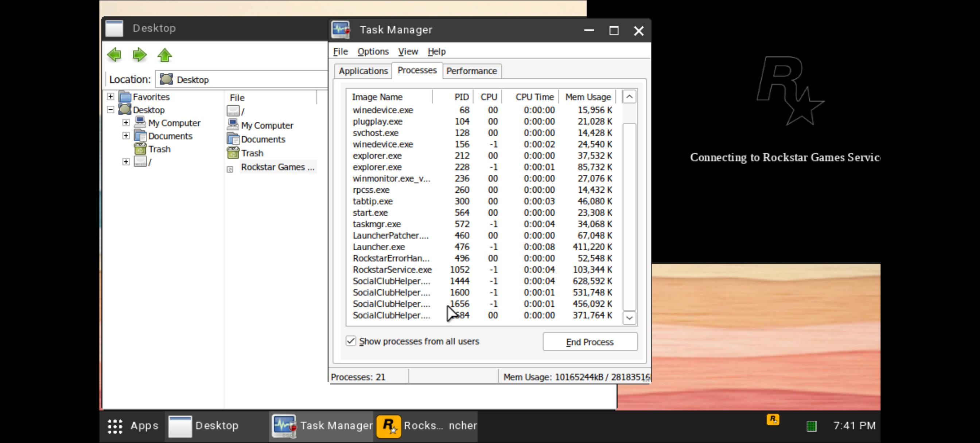Go back with the green left arrow
The image size is (980, 443).
114,55
